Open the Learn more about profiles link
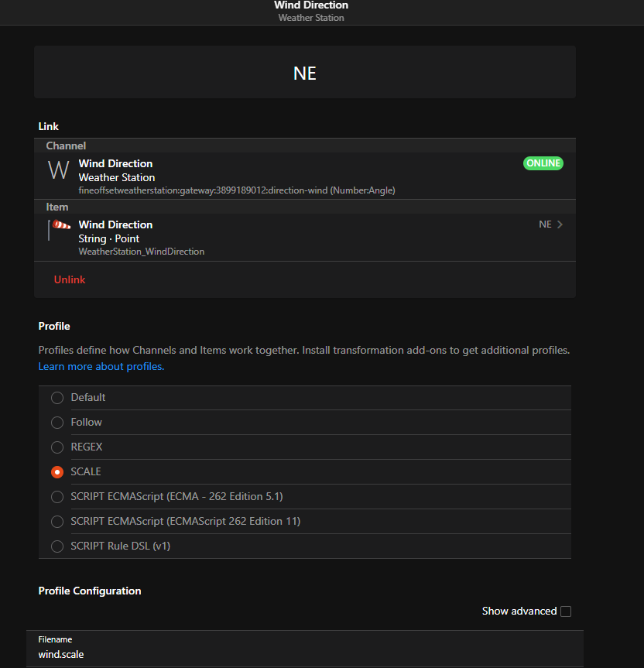The width and height of the screenshot is (644, 668). [x=101, y=366]
